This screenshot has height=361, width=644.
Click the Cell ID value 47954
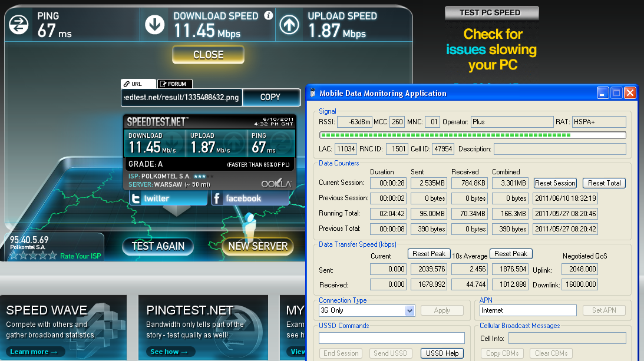pyautogui.click(x=442, y=148)
